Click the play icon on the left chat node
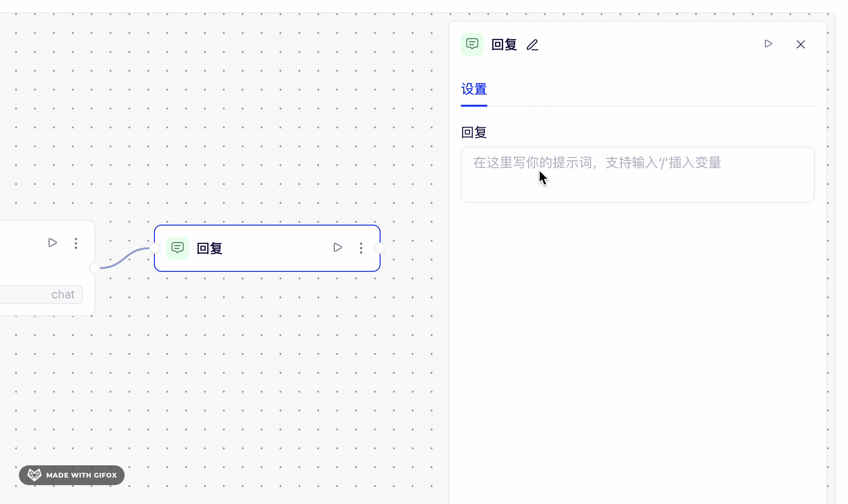848x504 pixels. (x=52, y=243)
